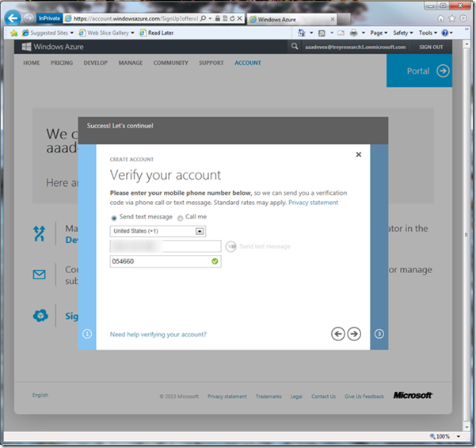Click the SIGN OUT link
Screen dimensions: 476x448
click(431, 47)
